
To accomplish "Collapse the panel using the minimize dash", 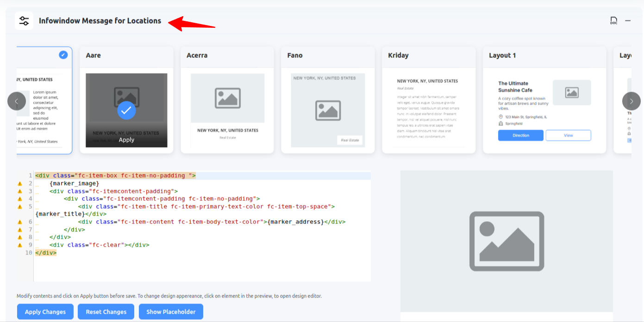I will [x=628, y=20].
